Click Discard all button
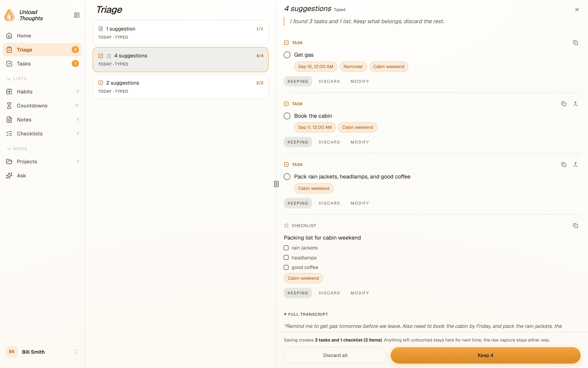 coord(335,355)
